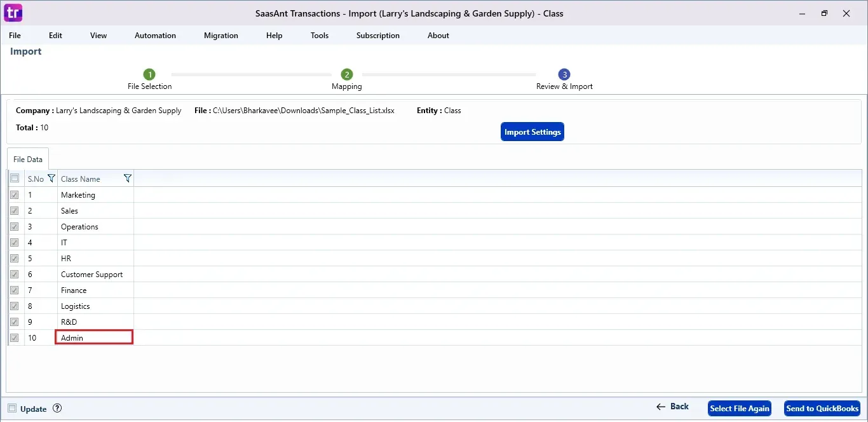The image size is (868, 422).
Task: Select the Admin class name cell
Action: [94, 337]
